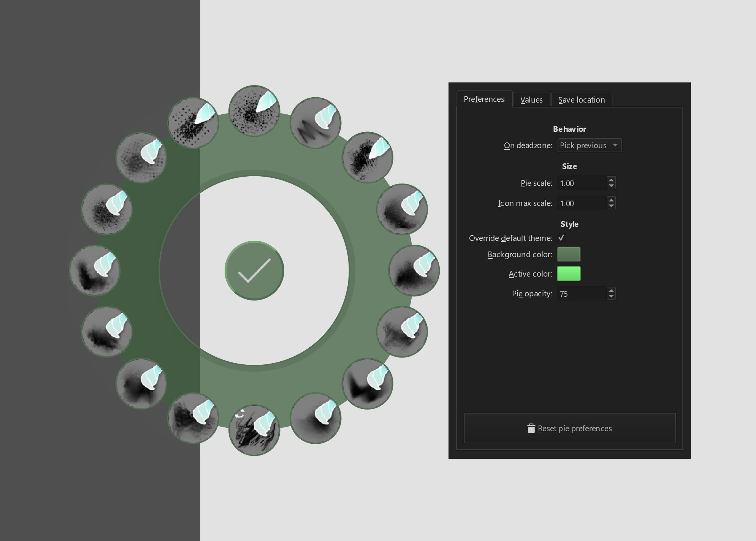This screenshot has width=756, height=541.
Task: Open the On deadzone dropdown
Action: [x=589, y=146]
